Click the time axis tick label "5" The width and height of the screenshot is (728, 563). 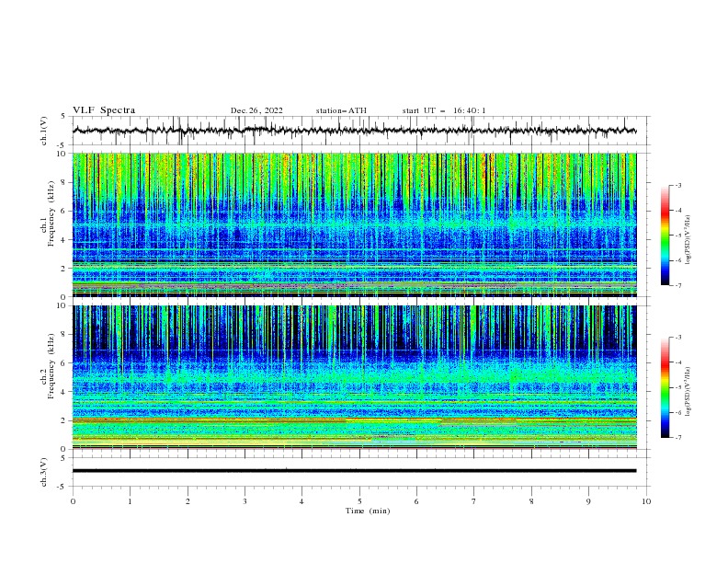pyautogui.click(x=359, y=501)
